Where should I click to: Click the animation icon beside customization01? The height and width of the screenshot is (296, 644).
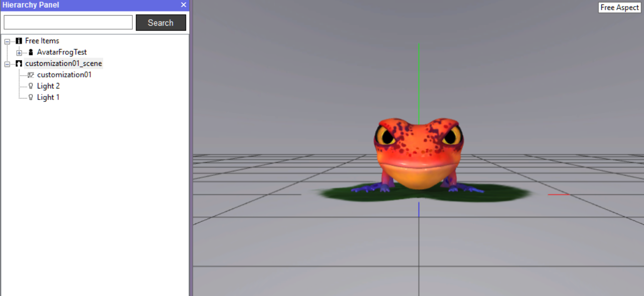(31, 74)
